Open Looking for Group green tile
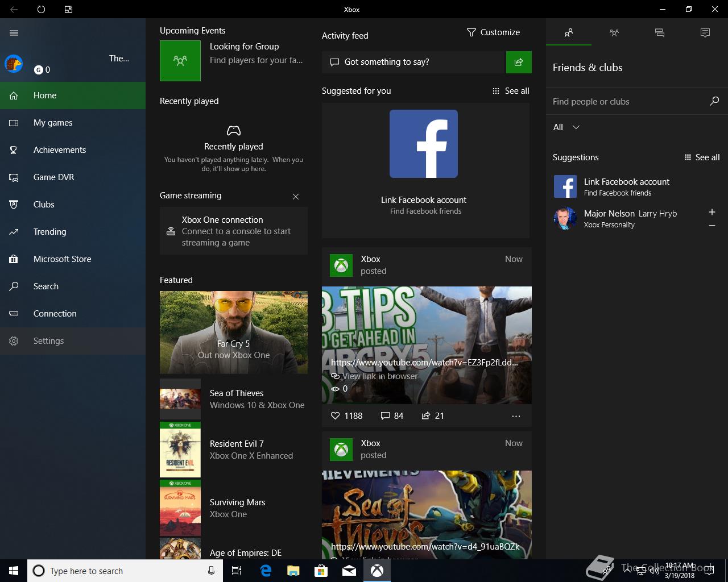Image resolution: width=728 pixels, height=582 pixels. [x=180, y=61]
